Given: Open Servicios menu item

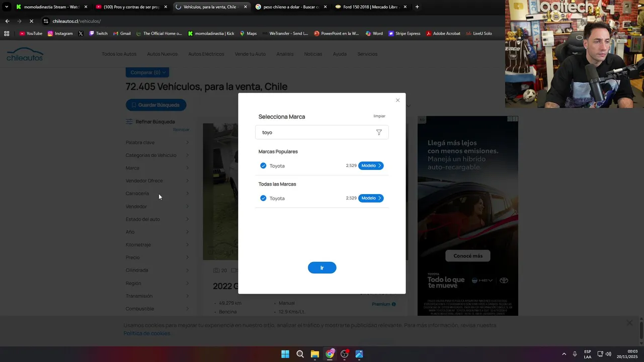Looking at the screenshot, I should tap(367, 54).
